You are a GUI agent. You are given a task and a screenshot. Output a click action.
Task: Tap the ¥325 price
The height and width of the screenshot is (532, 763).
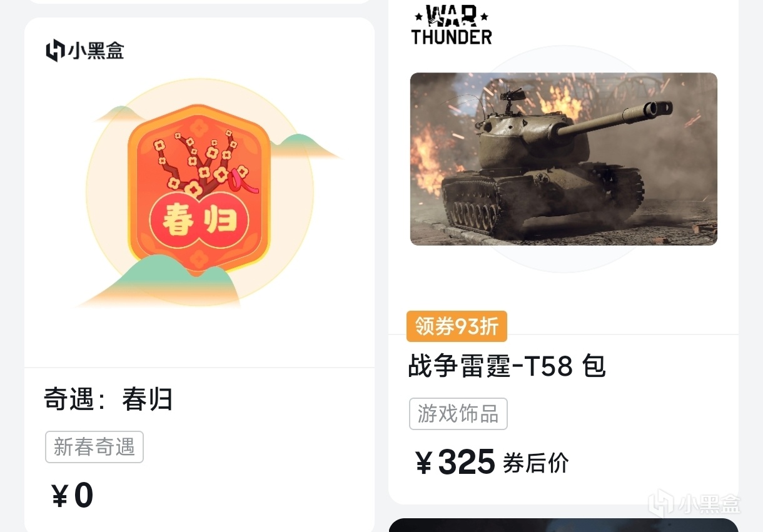pyautogui.click(x=455, y=463)
